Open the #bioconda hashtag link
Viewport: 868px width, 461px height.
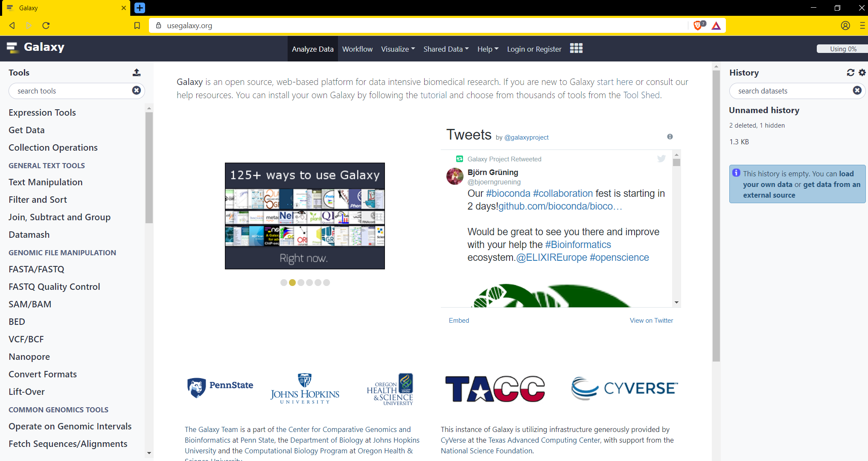(x=508, y=193)
